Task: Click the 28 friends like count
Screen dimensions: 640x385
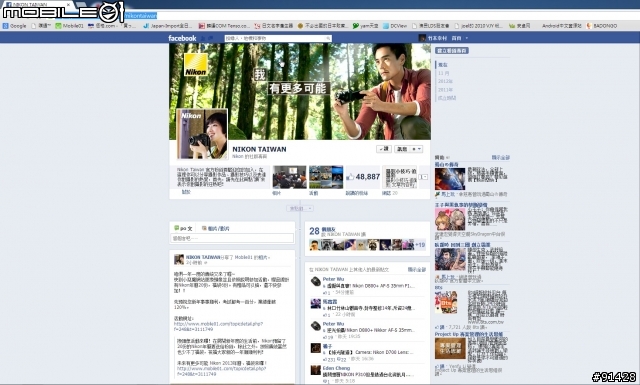Action: point(314,231)
